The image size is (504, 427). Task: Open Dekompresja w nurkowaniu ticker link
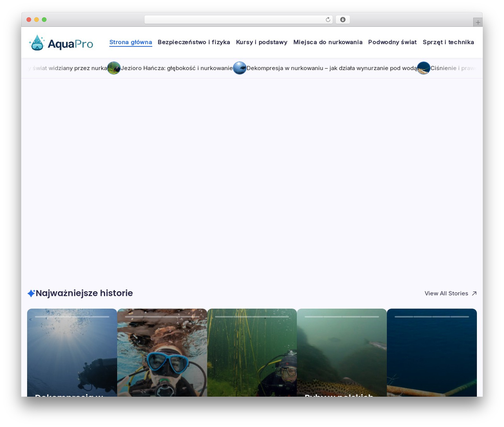tap(332, 68)
